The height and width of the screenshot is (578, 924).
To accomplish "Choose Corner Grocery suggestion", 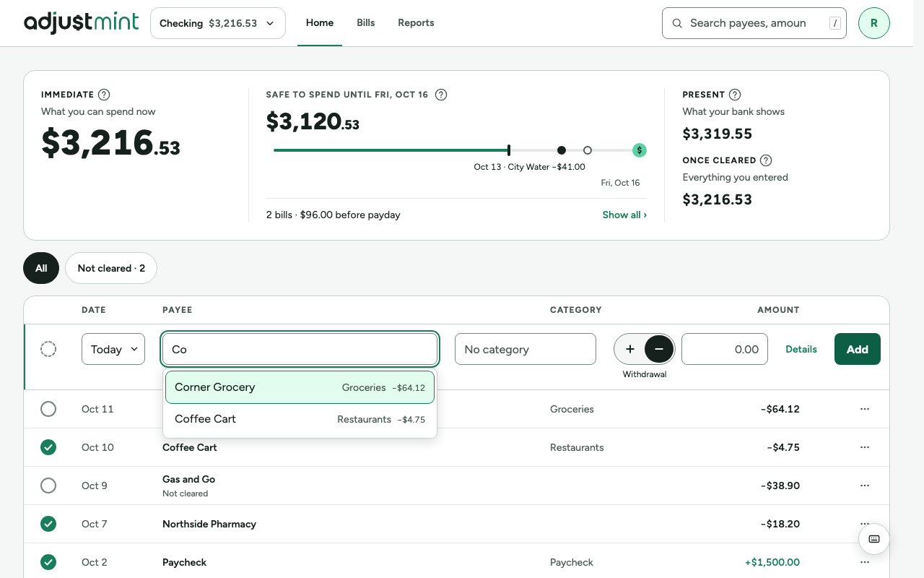I will click(300, 387).
